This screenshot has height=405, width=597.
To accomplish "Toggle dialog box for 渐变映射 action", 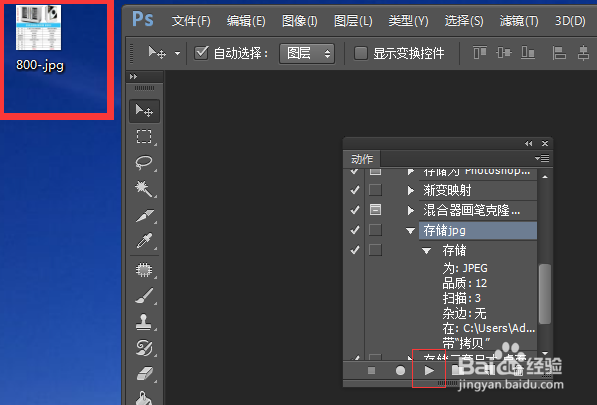I will pos(375,190).
